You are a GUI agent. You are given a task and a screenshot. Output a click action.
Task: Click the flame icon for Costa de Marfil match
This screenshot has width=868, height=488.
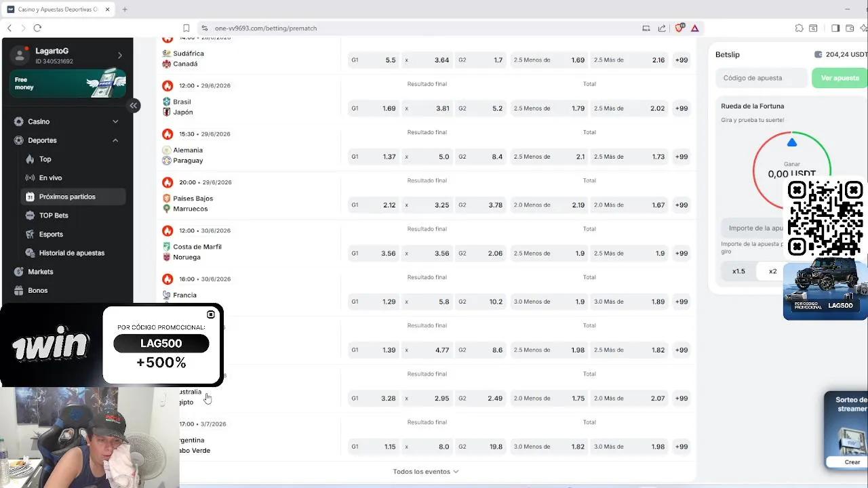pyautogui.click(x=167, y=230)
